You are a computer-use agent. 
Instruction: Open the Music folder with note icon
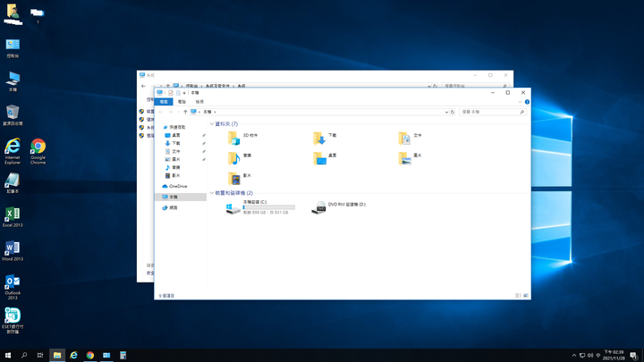click(240, 158)
